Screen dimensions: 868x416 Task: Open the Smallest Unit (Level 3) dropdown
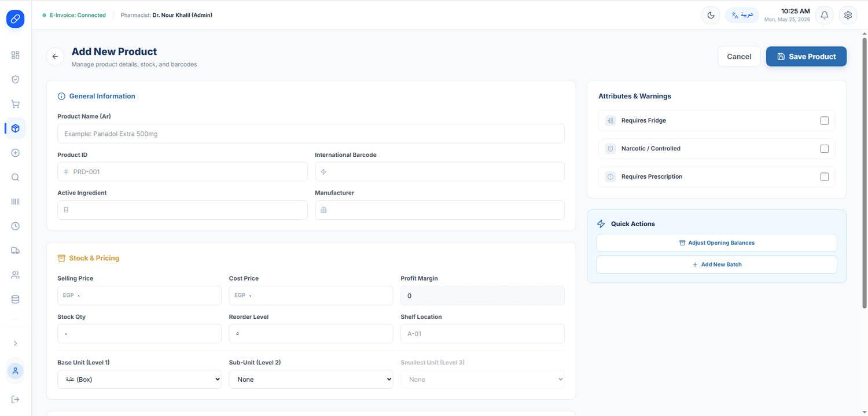[x=483, y=380]
